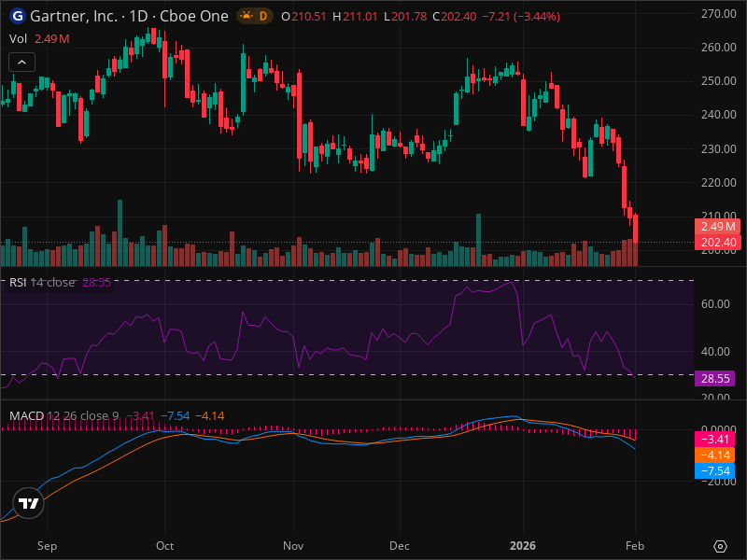Screen dimensions: 747x560
Task: Click the MACD legend value -3.41
Action: coord(140,415)
